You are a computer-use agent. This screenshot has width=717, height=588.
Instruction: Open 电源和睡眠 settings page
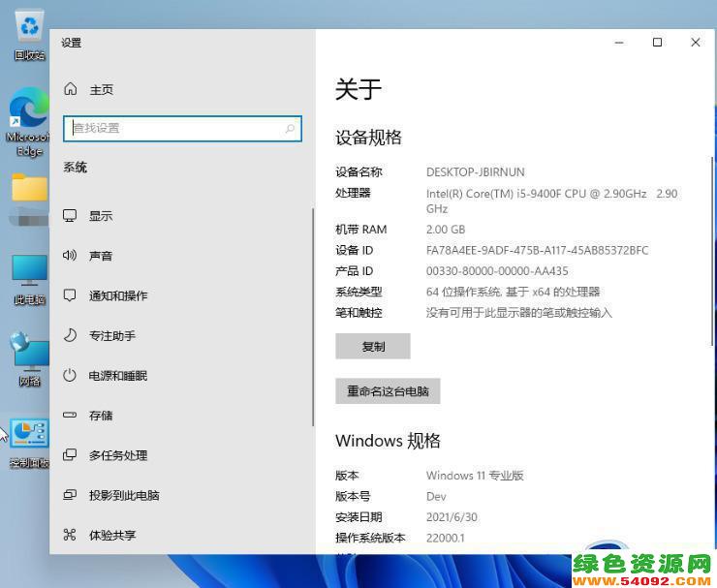118,376
